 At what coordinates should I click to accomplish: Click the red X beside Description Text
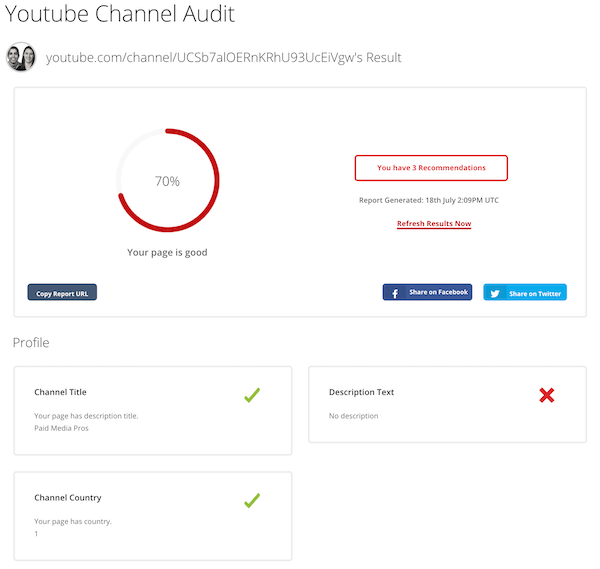click(x=546, y=396)
